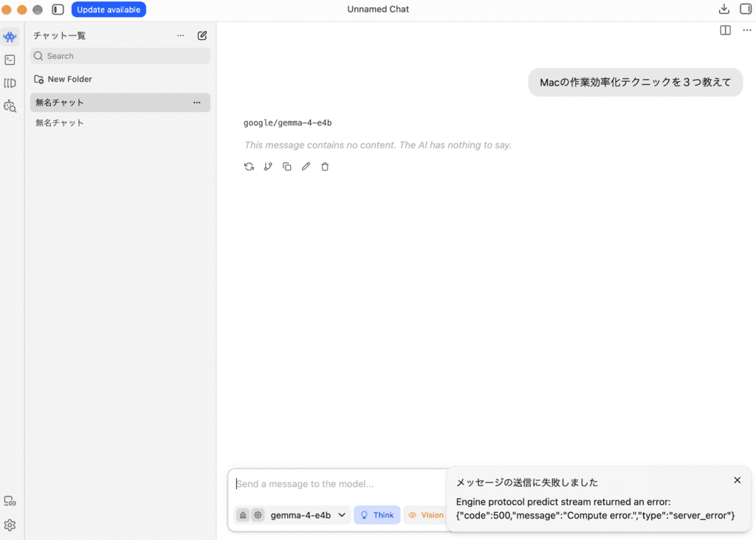756x540 pixels.
Task: Toggle the Think option
Action: tap(377, 515)
